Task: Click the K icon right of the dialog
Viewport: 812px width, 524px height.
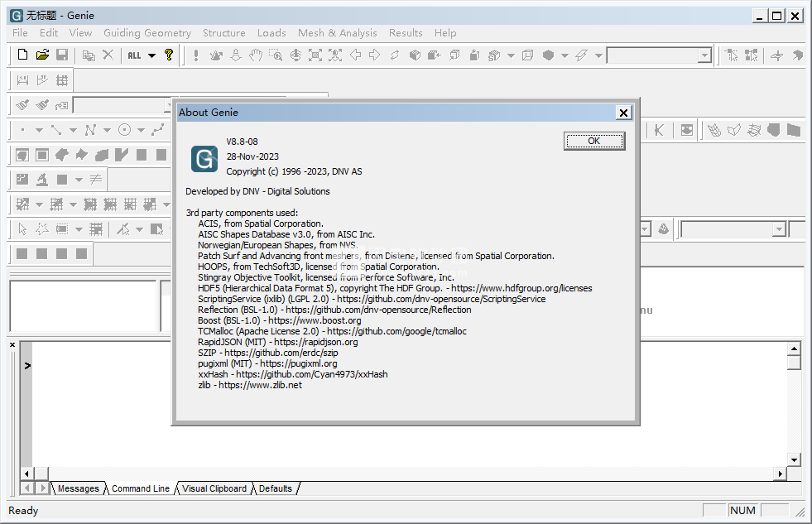Action: tap(659, 130)
